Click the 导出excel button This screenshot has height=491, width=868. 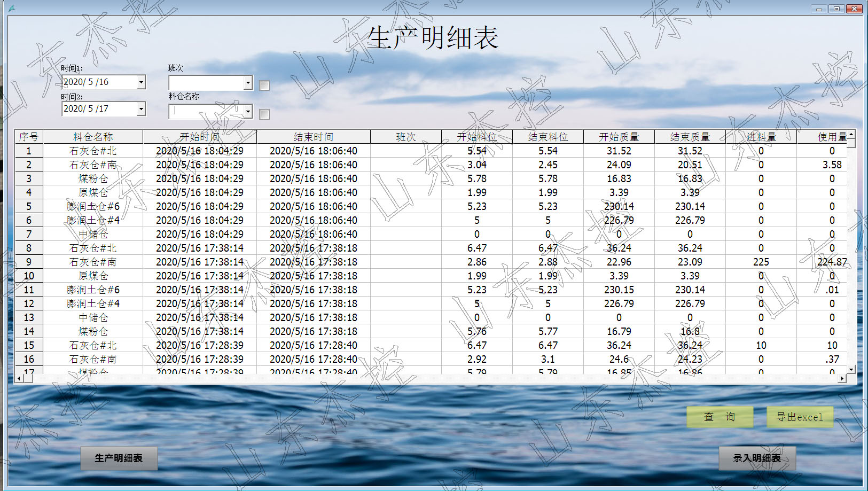click(x=800, y=417)
